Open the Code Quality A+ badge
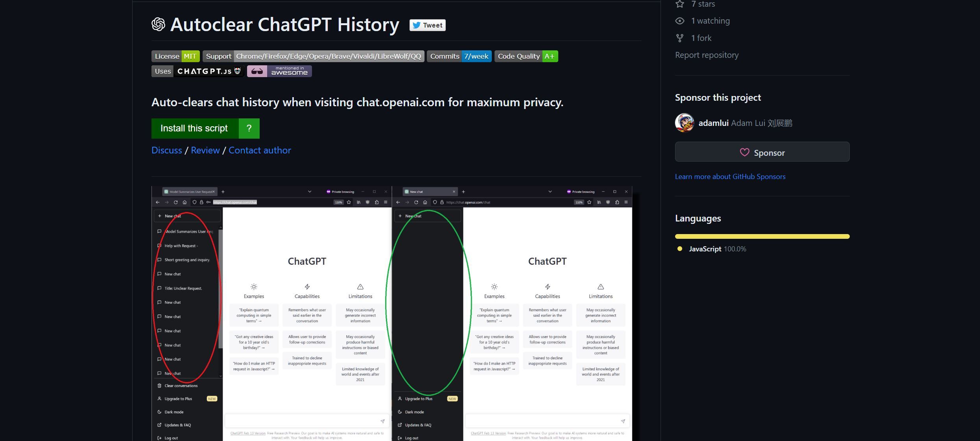 [526, 56]
